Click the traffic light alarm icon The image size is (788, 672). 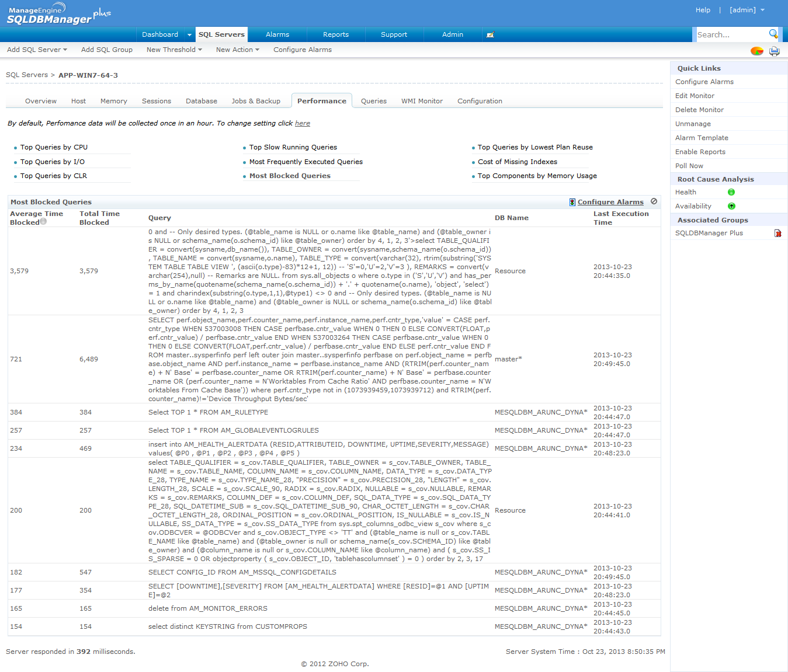click(572, 202)
